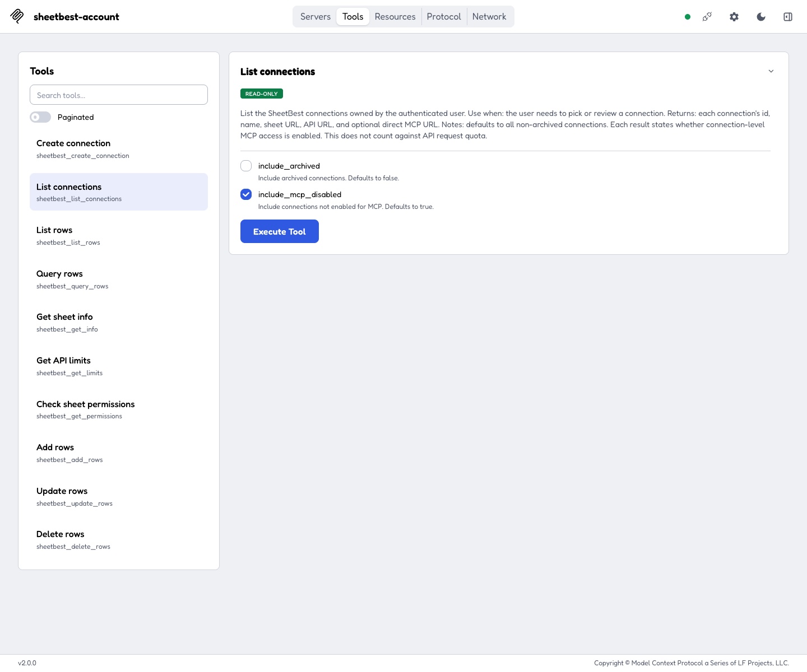Image resolution: width=807 pixels, height=672 pixels.
Task: Click the sheetbest-account title text
Action: pos(76,17)
